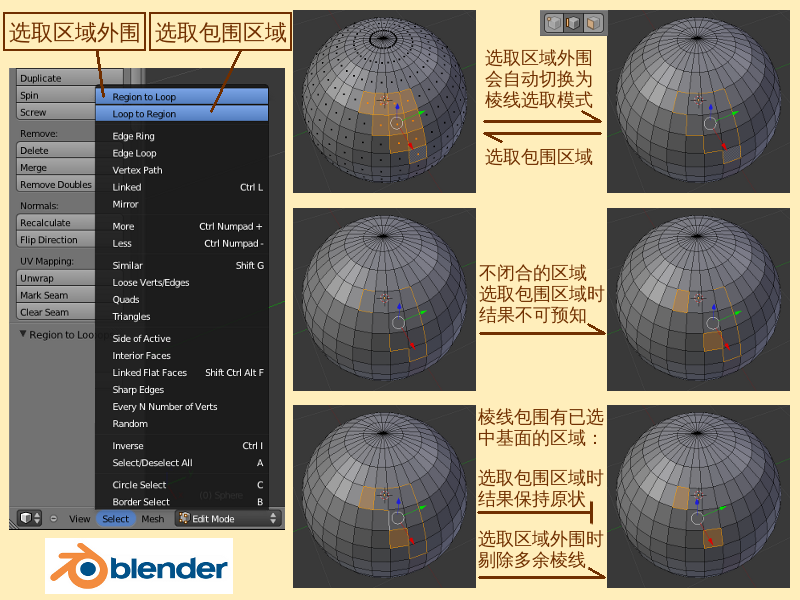Choose Interior Faces menu item
This screenshot has height=600, width=800.
(x=182, y=356)
